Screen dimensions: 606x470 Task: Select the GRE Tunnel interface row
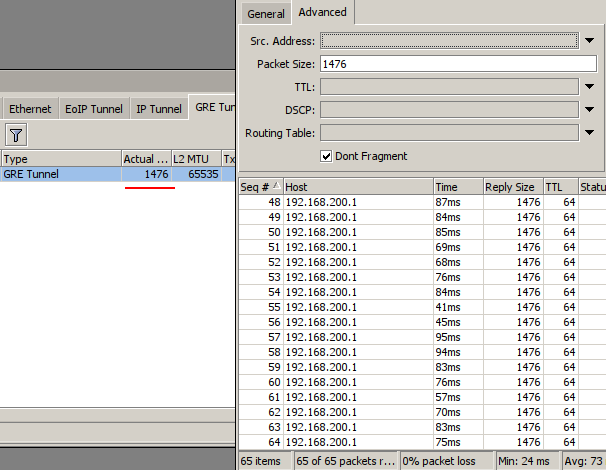117,174
